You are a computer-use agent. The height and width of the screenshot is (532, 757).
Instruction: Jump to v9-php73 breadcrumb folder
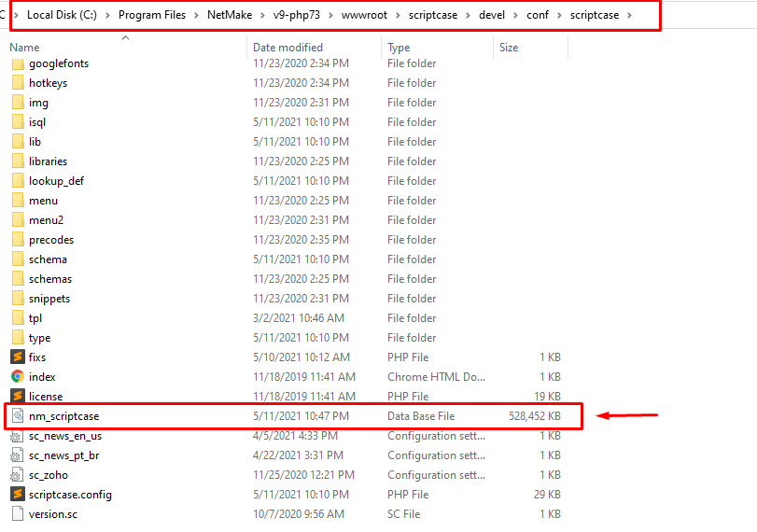[297, 15]
